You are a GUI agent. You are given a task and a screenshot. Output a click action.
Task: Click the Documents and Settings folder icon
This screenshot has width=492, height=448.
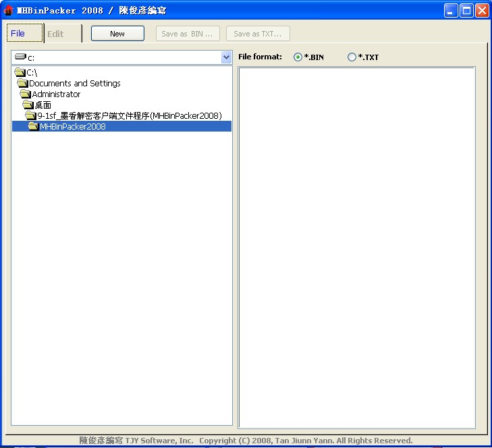(22, 83)
